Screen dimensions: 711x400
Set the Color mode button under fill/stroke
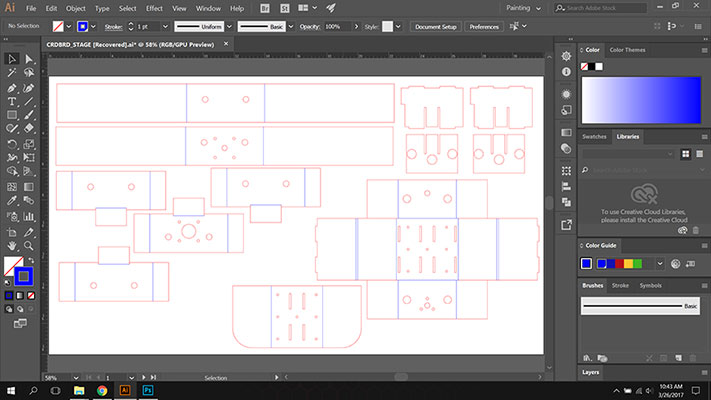pos(9,296)
